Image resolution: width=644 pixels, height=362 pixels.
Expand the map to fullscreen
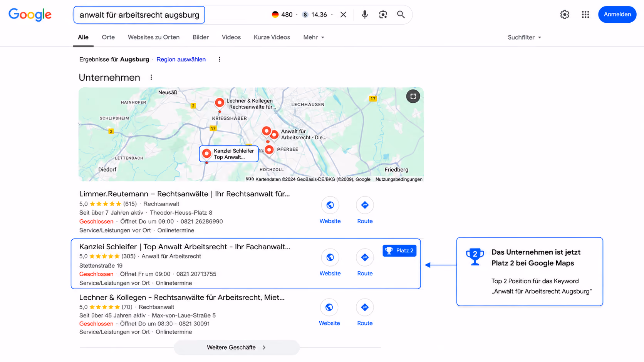pos(413,96)
